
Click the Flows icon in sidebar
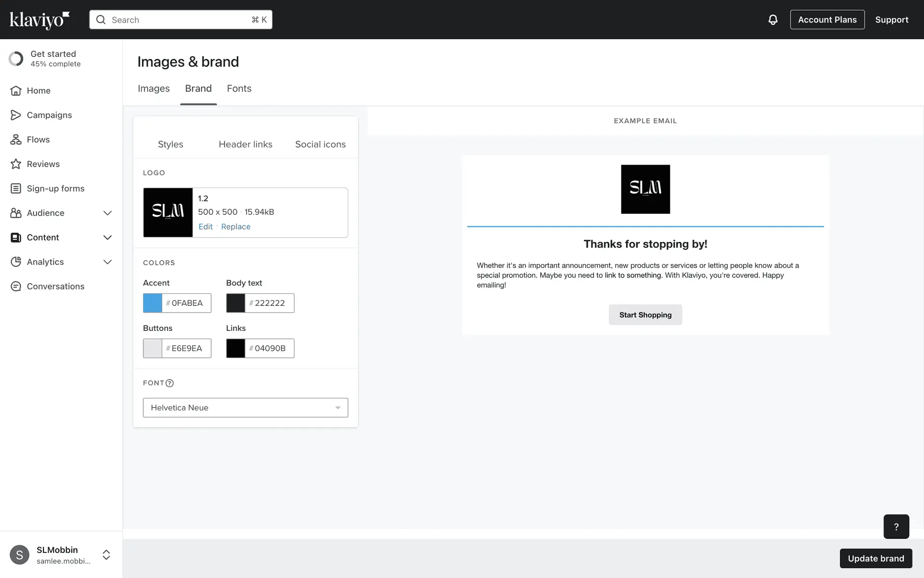[16, 140]
